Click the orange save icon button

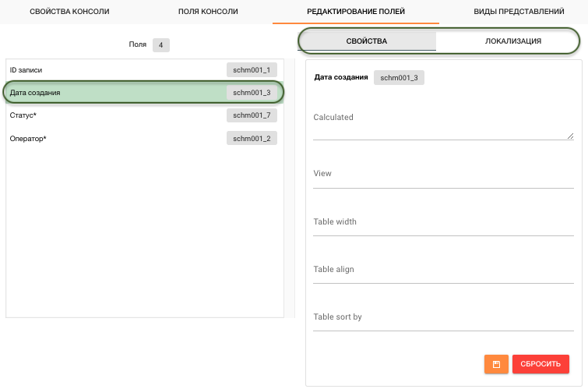[x=496, y=364]
